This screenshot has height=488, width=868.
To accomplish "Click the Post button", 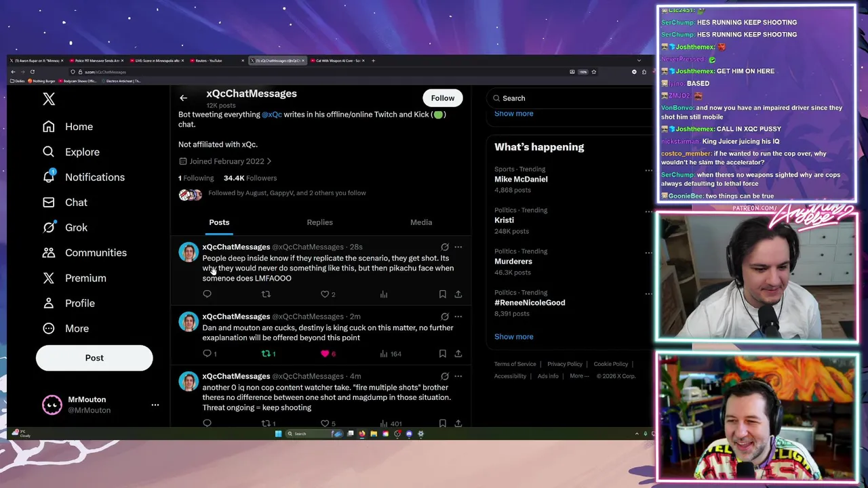I will (x=94, y=358).
